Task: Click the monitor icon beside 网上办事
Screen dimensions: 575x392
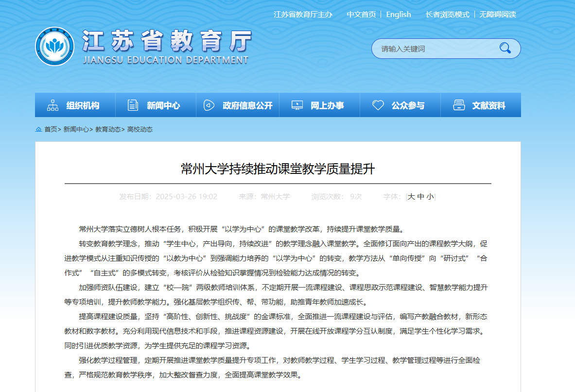Action: pyautogui.click(x=297, y=105)
